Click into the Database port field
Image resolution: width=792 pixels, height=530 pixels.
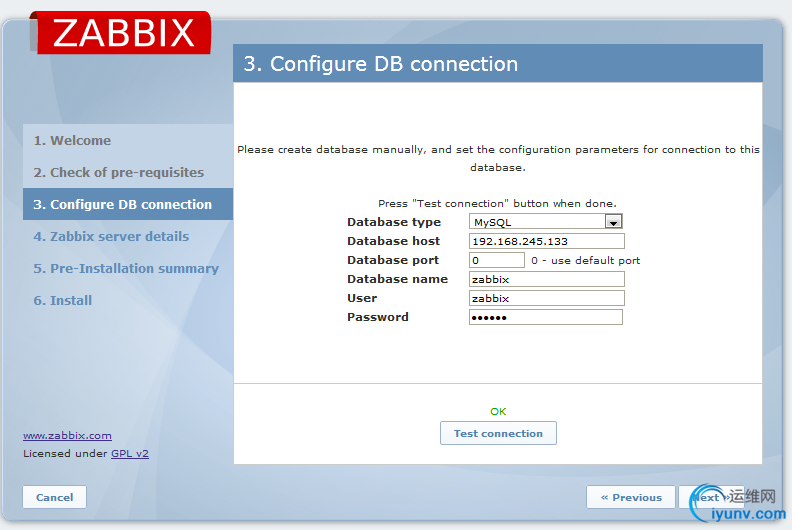coord(497,260)
